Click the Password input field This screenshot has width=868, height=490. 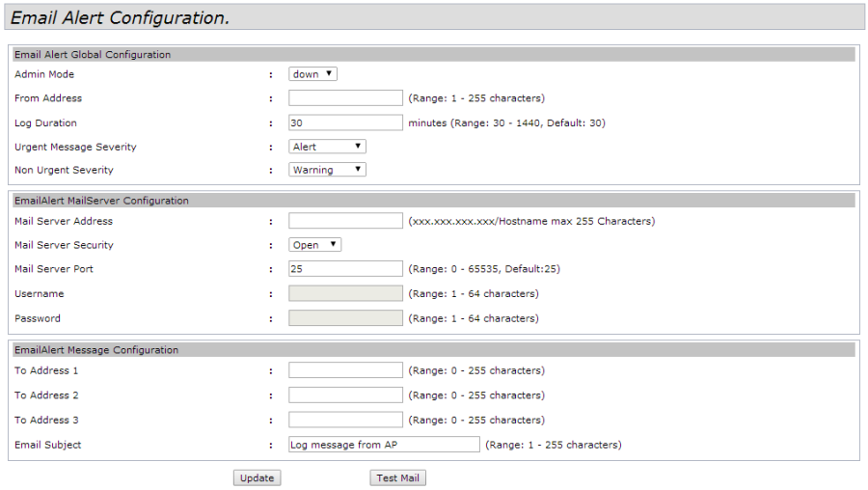345,318
